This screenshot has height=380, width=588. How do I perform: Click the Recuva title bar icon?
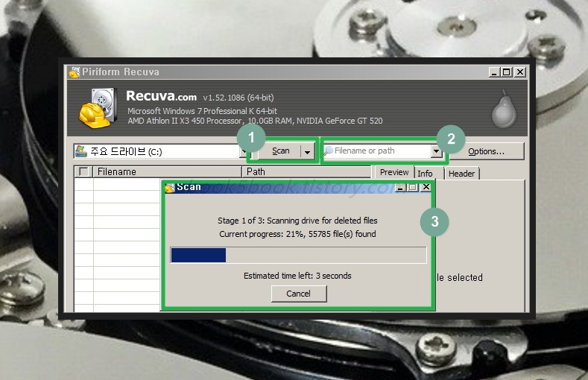[75, 72]
